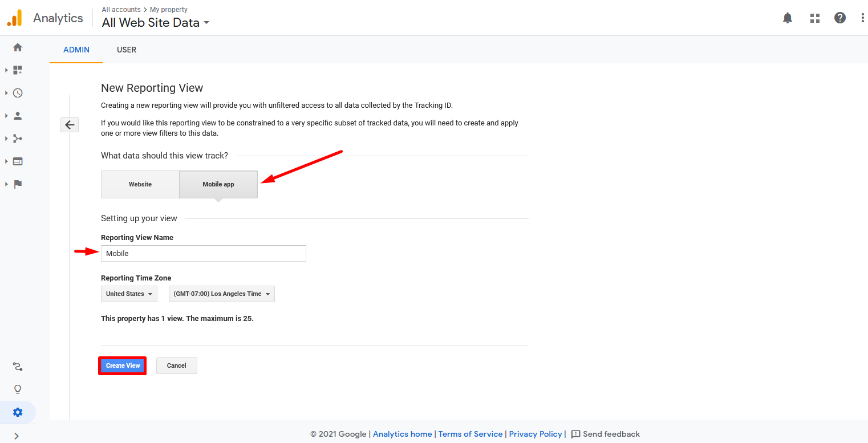Click Send feedback icon in footer
The image size is (868, 443).
(575, 434)
